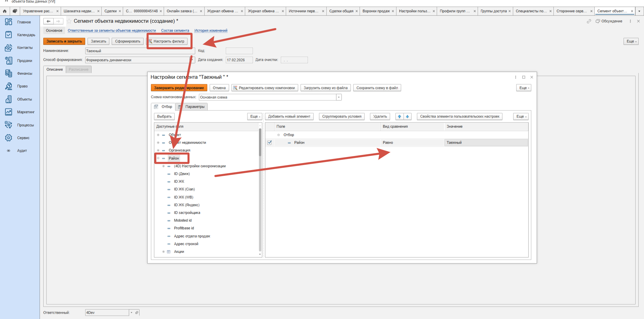The width and height of the screenshot is (644, 319).
Task: Move filter element down with arrow
Action: 408,116
